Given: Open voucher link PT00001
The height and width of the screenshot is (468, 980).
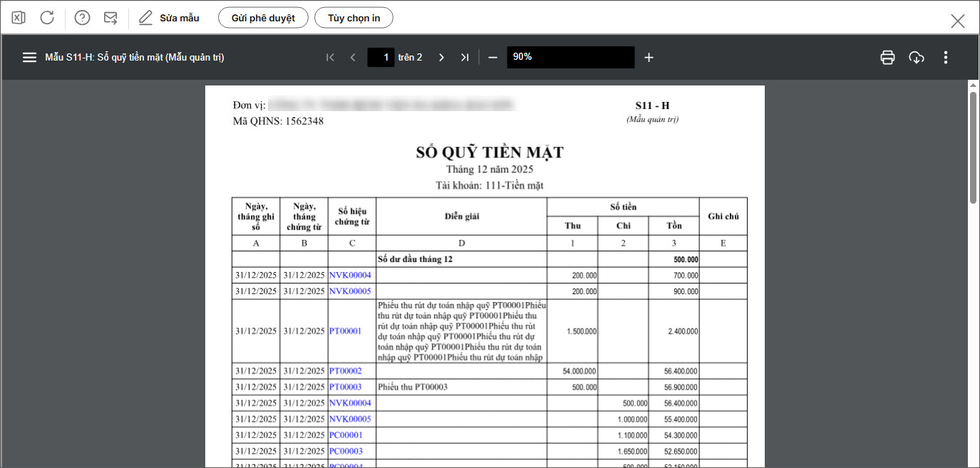Looking at the screenshot, I should click(x=346, y=331).
